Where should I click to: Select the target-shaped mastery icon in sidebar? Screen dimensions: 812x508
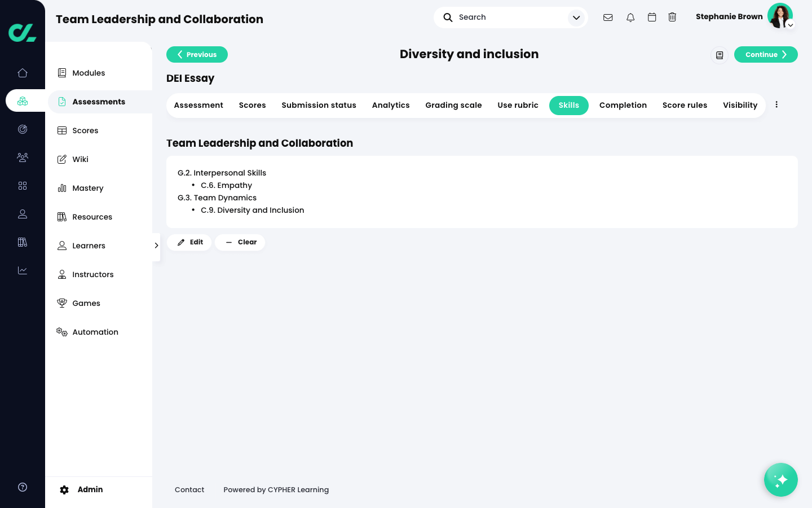pyautogui.click(x=23, y=129)
